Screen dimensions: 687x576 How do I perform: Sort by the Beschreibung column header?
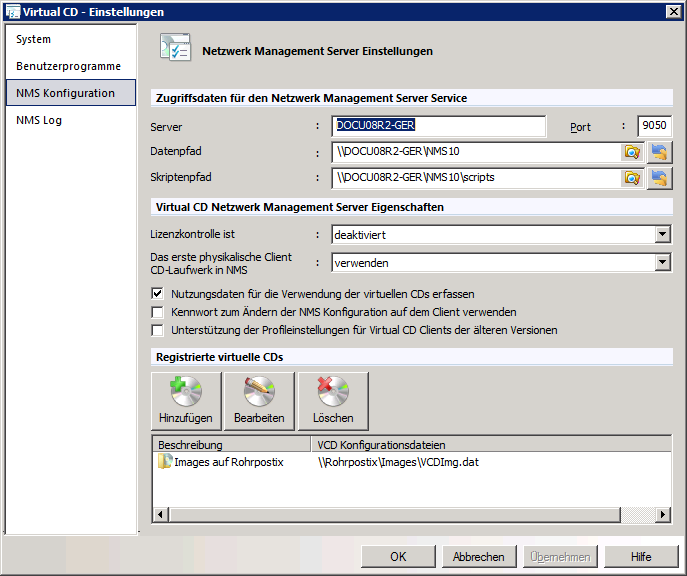tap(232, 445)
